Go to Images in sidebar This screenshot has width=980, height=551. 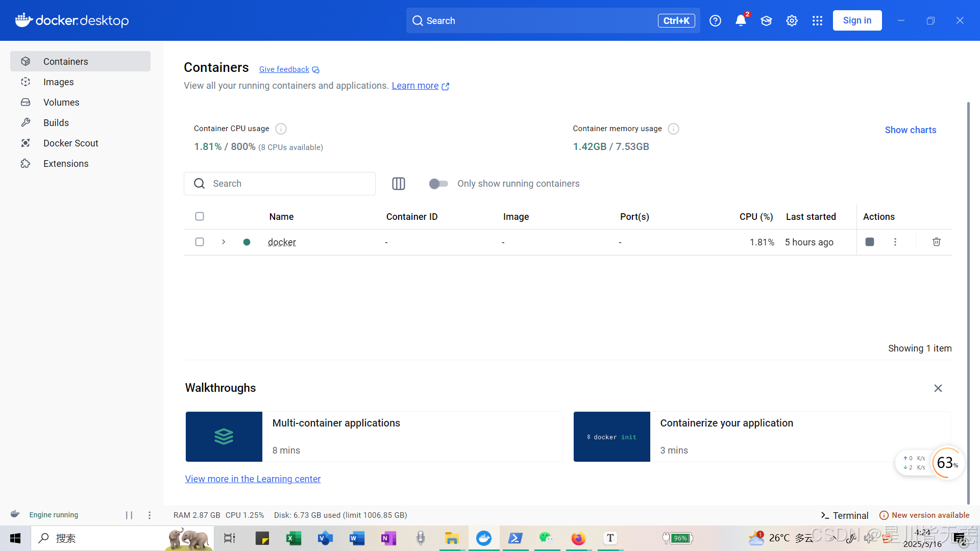click(x=58, y=82)
